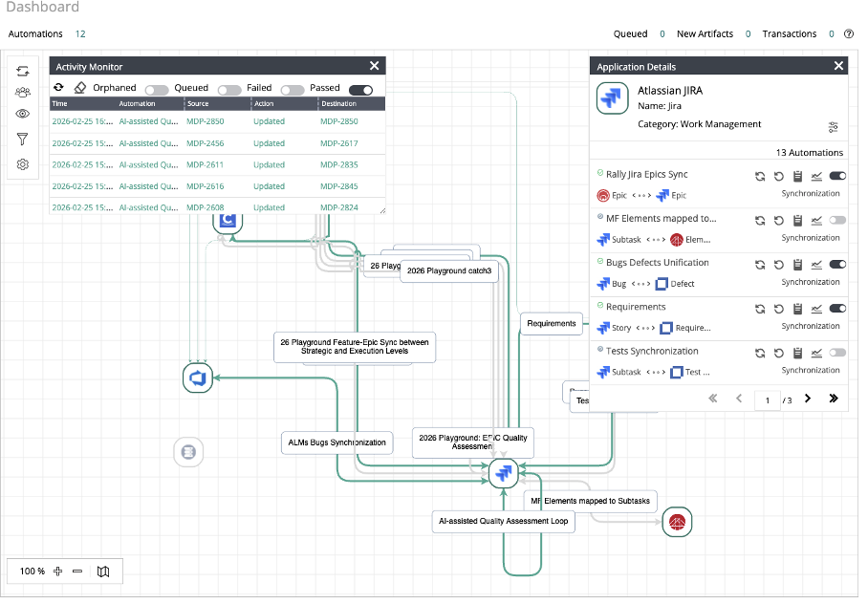Click the 2026 Playground catch3 label
The width and height of the screenshot is (868, 604).
coord(449,271)
